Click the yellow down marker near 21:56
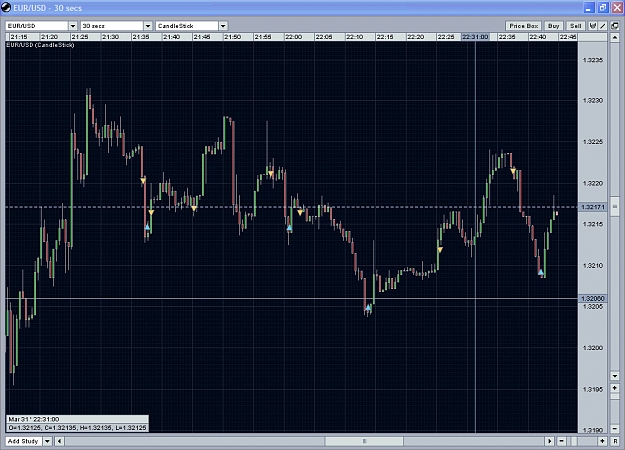625x450 pixels. coord(271,174)
